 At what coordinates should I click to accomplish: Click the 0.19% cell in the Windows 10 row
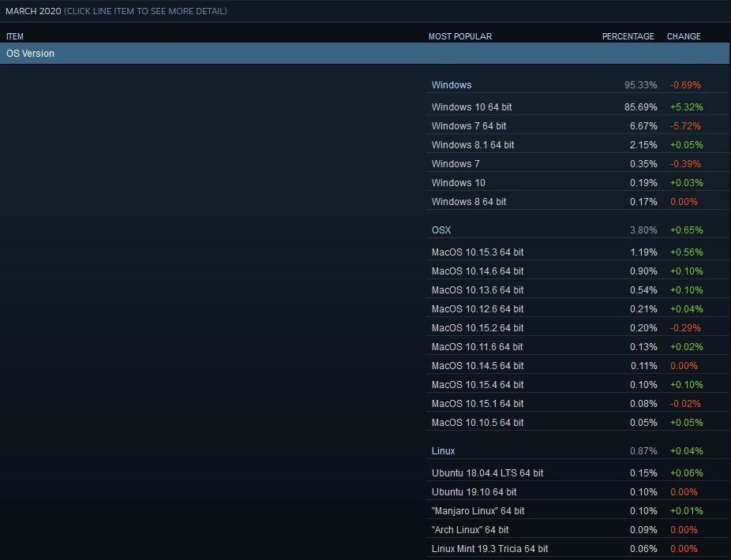(643, 183)
